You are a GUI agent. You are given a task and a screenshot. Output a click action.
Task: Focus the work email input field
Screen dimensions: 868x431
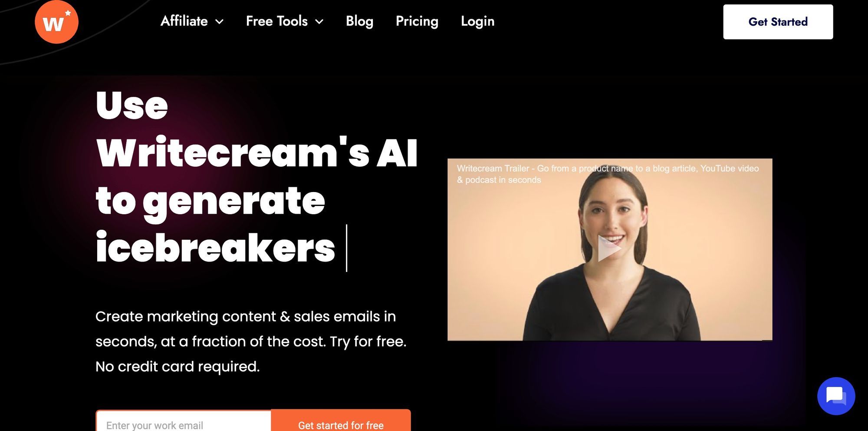pos(184,421)
